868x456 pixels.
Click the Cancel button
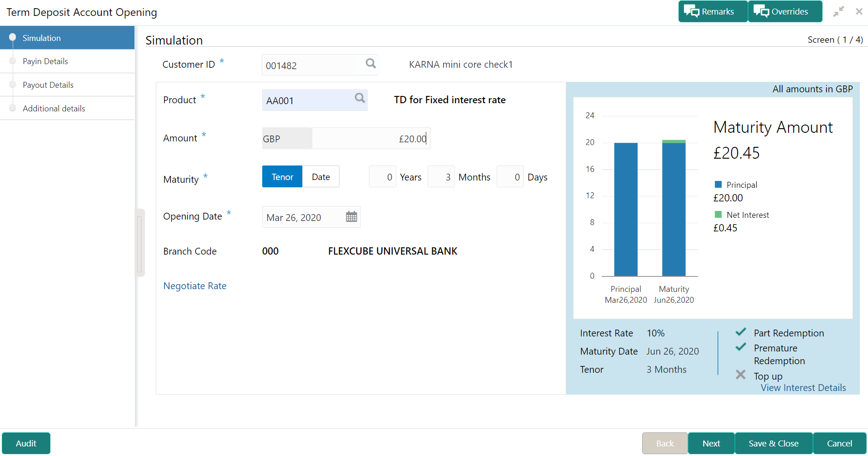839,443
